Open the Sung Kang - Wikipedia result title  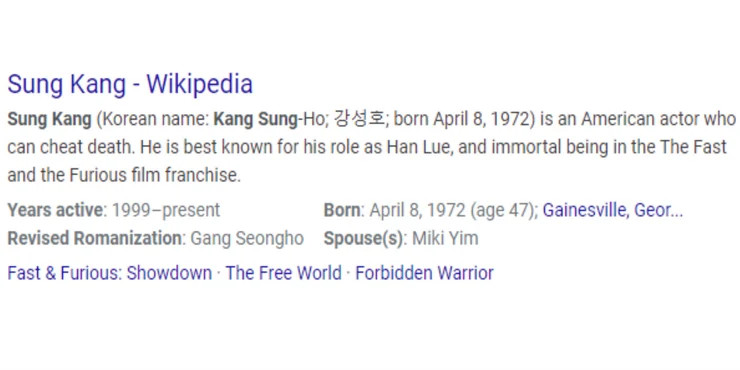click(x=130, y=85)
